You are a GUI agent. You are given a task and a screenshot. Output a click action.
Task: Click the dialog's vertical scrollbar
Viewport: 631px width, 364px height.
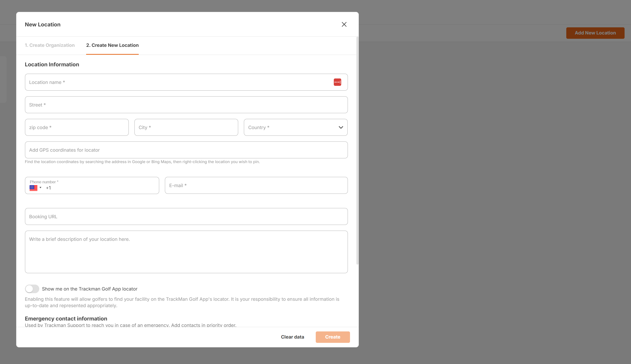click(357, 150)
